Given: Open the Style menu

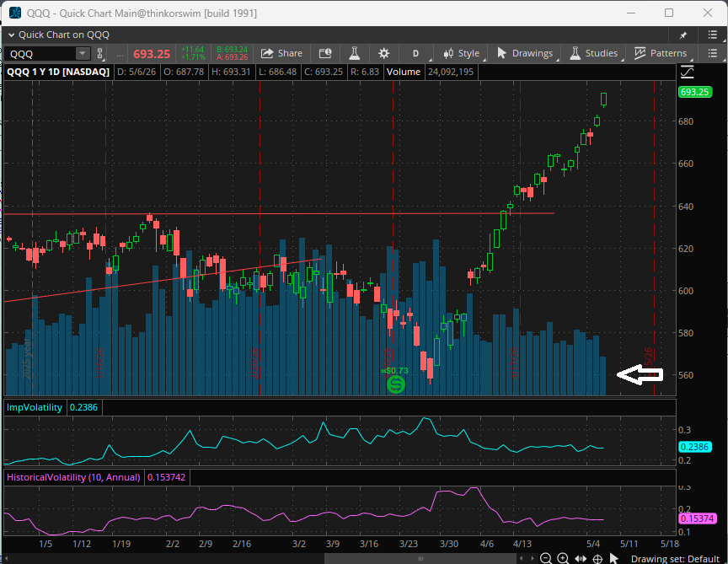Looking at the screenshot, I should pyautogui.click(x=461, y=53).
